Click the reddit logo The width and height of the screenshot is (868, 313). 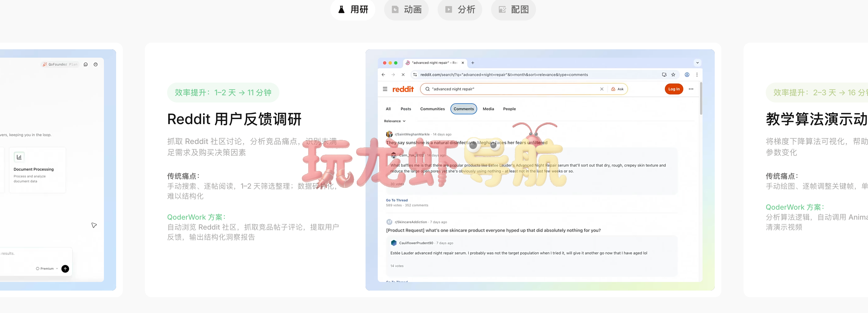[403, 89]
